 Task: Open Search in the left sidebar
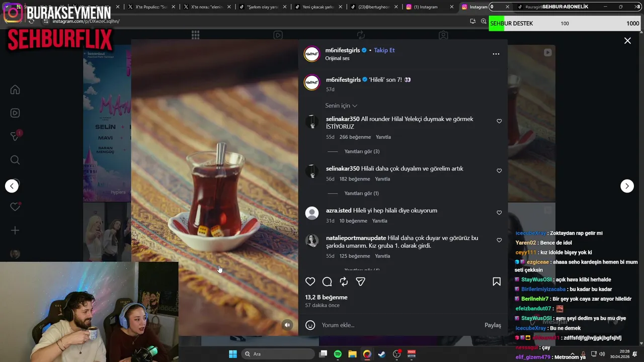pyautogui.click(x=15, y=160)
